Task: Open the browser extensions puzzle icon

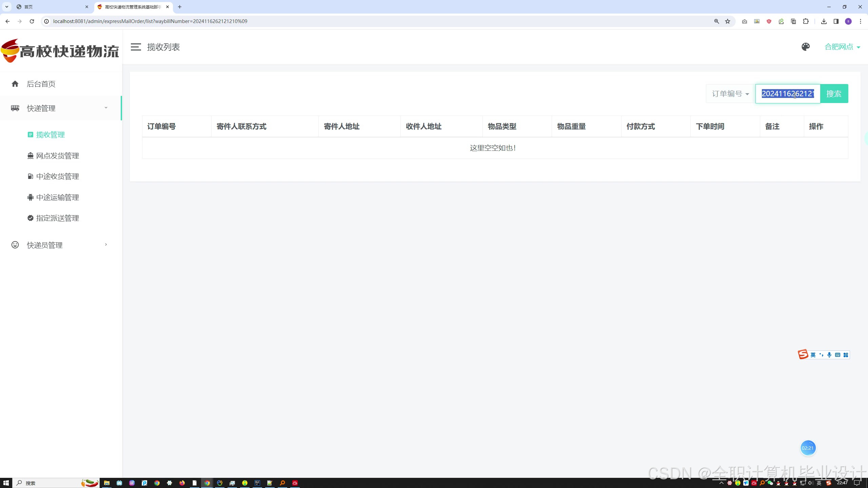Action: point(806,21)
